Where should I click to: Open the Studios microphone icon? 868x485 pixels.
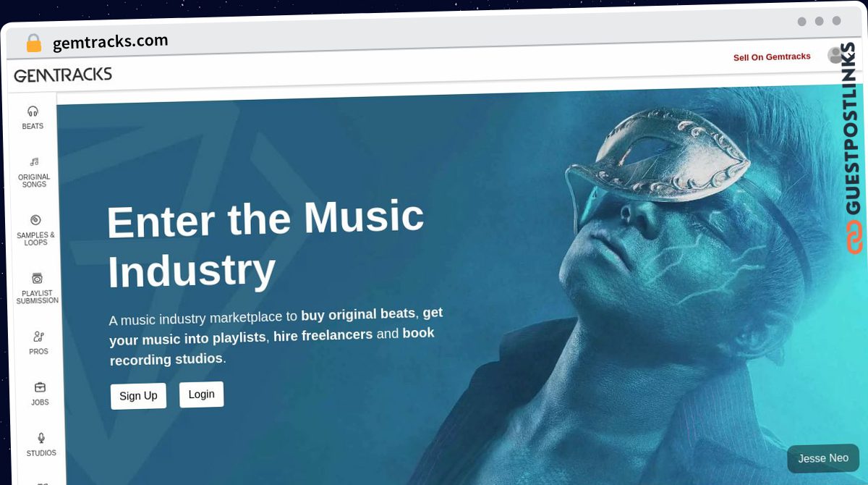(41, 438)
